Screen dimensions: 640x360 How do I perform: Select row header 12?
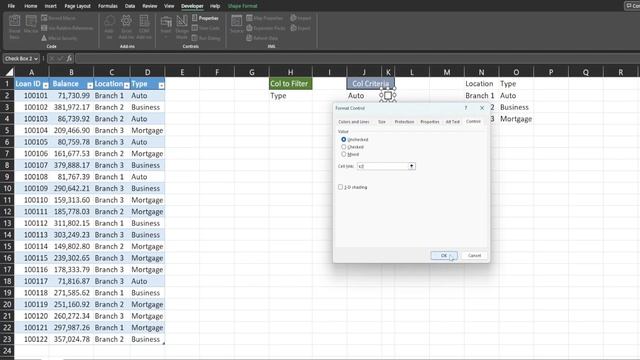pyautogui.click(x=7, y=211)
